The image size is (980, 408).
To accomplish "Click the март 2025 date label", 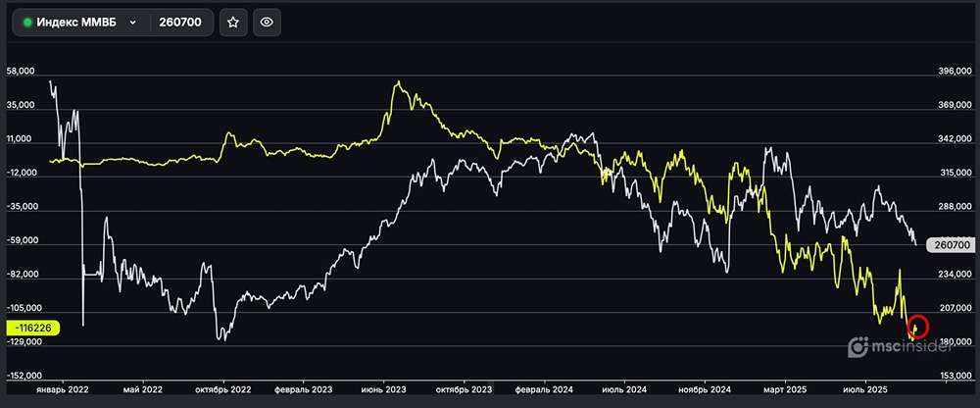I will coord(786,389).
